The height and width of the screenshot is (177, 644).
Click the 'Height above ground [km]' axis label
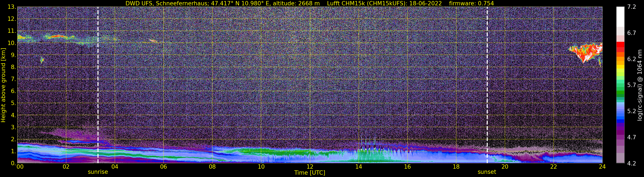(3, 85)
